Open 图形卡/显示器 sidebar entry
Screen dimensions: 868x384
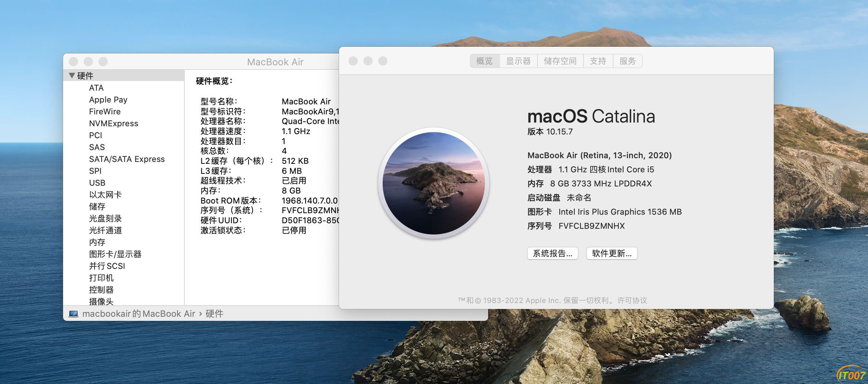[115, 254]
